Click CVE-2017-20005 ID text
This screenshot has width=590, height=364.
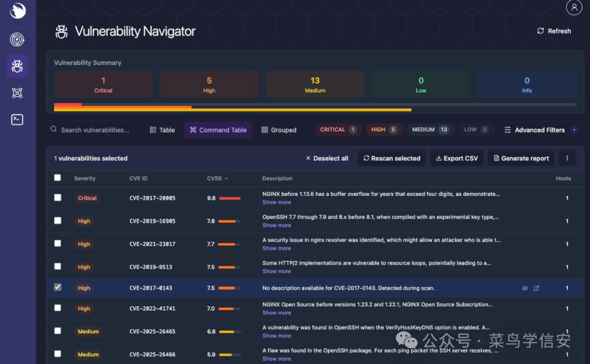tap(152, 198)
